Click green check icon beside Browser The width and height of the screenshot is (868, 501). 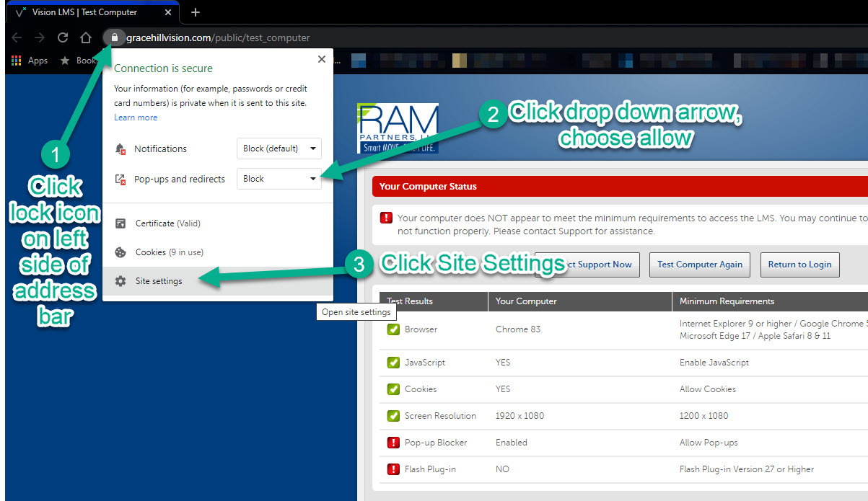click(x=393, y=329)
